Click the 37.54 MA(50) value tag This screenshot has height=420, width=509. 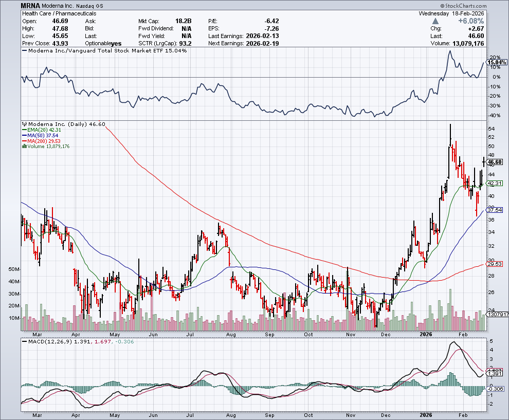(494, 210)
